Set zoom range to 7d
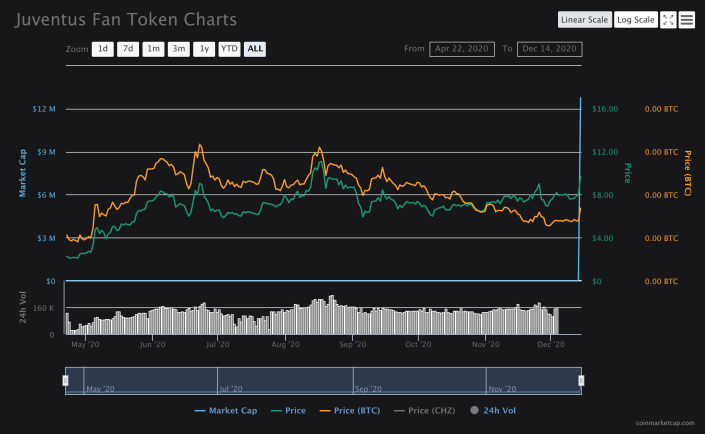This screenshot has height=434, width=705. click(x=128, y=49)
